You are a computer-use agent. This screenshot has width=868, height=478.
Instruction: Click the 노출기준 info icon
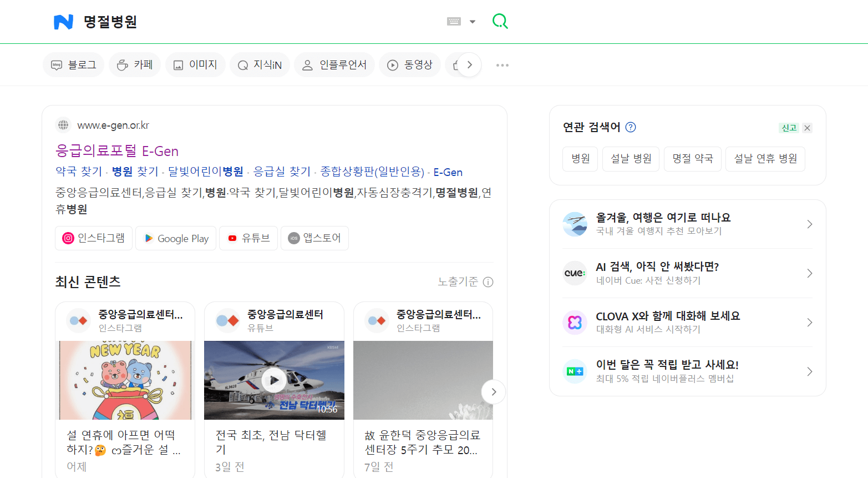[488, 282]
